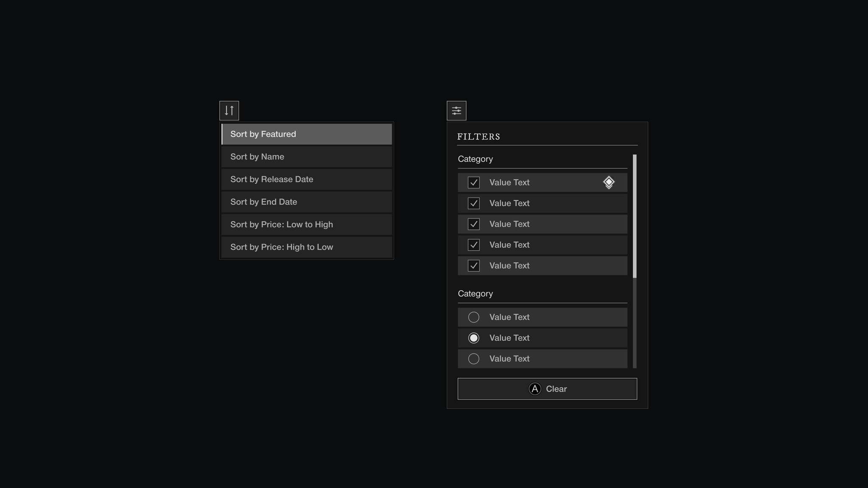This screenshot has height=488, width=868.
Task: Uncheck the second Value Text checkbox
Action: [473, 203]
